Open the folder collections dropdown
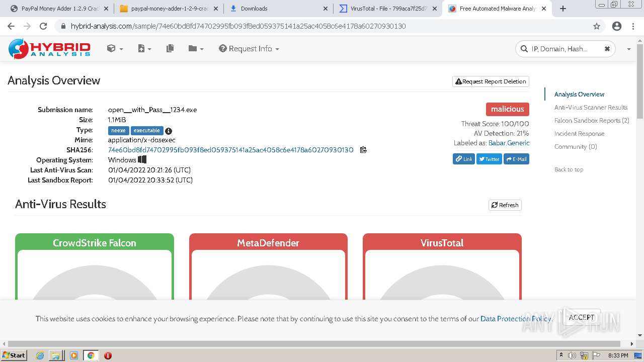644x362 pixels. [x=196, y=49]
